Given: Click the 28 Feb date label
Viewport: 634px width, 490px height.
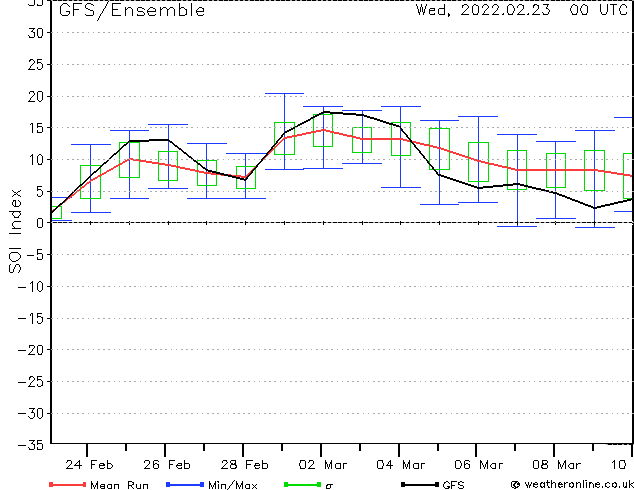Looking at the screenshot, I should click(244, 465).
